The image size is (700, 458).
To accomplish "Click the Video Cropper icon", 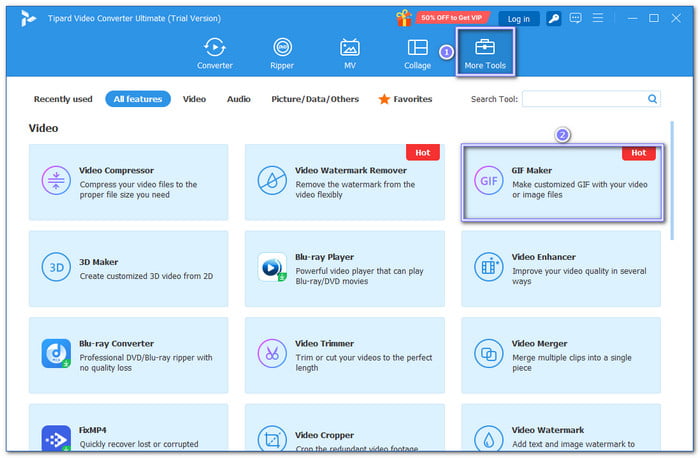I will 272,438.
